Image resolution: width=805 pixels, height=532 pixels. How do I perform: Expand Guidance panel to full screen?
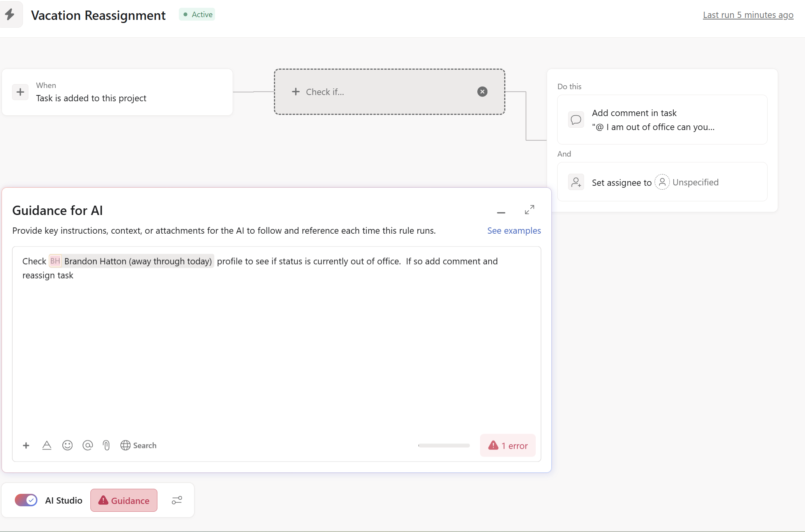[529, 210]
